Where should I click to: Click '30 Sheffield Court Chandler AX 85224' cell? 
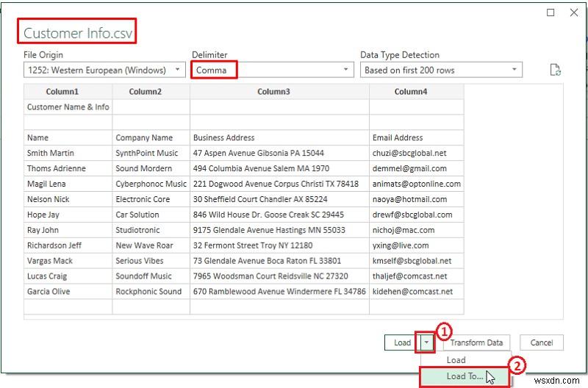coord(280,199)
